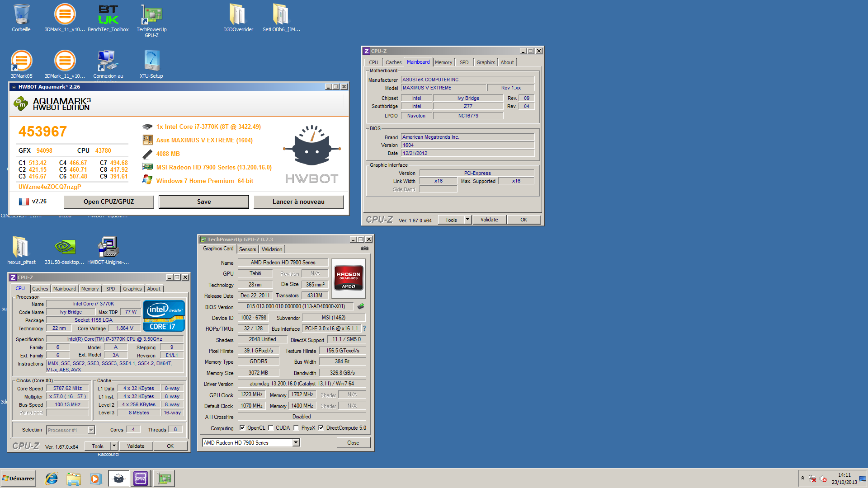
Task: Toggle the DirectCompute 5.0 checkbox
Action: pyautogui.click(x=321, y=427)
